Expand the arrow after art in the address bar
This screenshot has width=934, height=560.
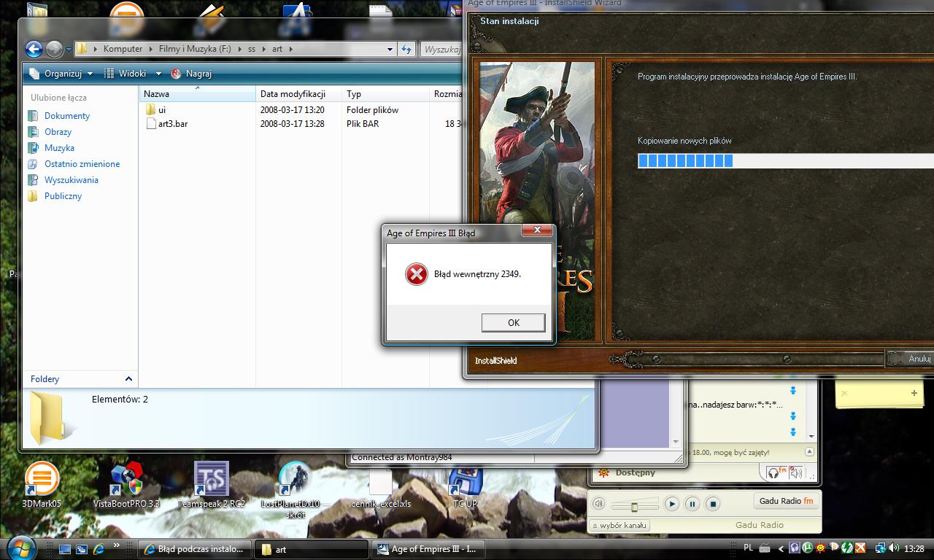[290, 49]
